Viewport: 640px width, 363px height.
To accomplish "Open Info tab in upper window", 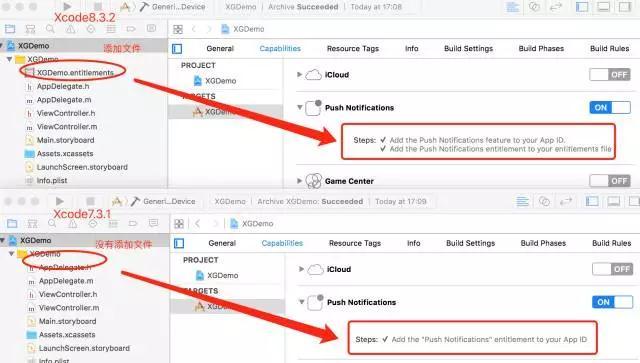I will coord(411,49).
